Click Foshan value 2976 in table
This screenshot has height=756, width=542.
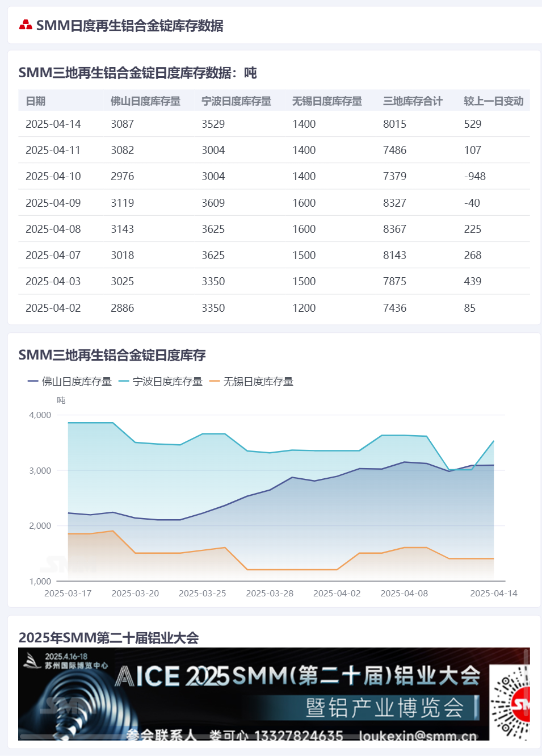tap(123, 176)
